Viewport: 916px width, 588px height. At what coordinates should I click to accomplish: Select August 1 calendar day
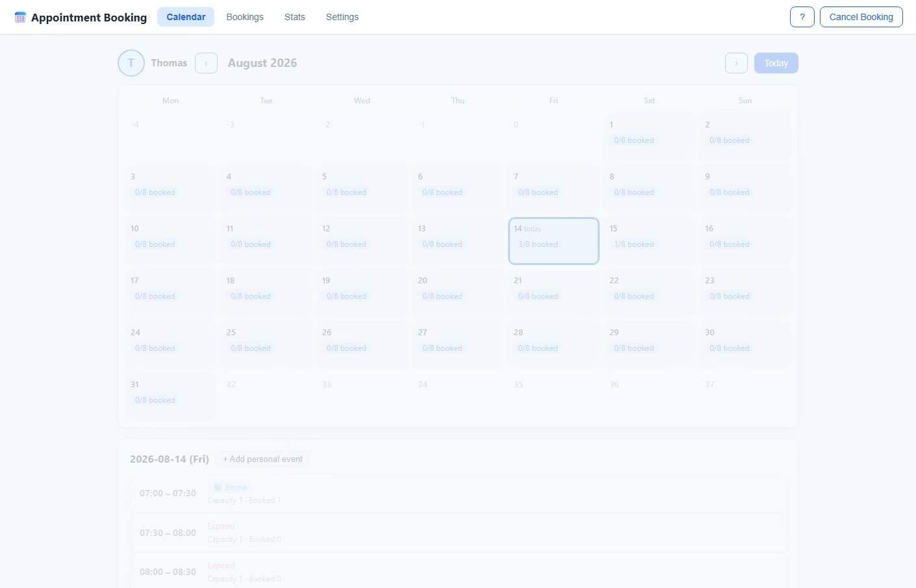tap(650, 137)
